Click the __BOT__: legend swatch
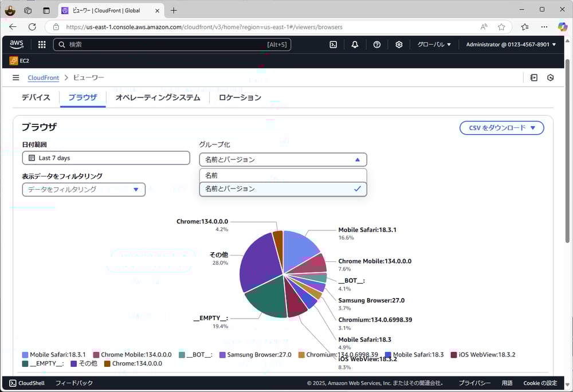Image resolution: width=573 pixels, height=392 pixels. [x=182, y=355]
